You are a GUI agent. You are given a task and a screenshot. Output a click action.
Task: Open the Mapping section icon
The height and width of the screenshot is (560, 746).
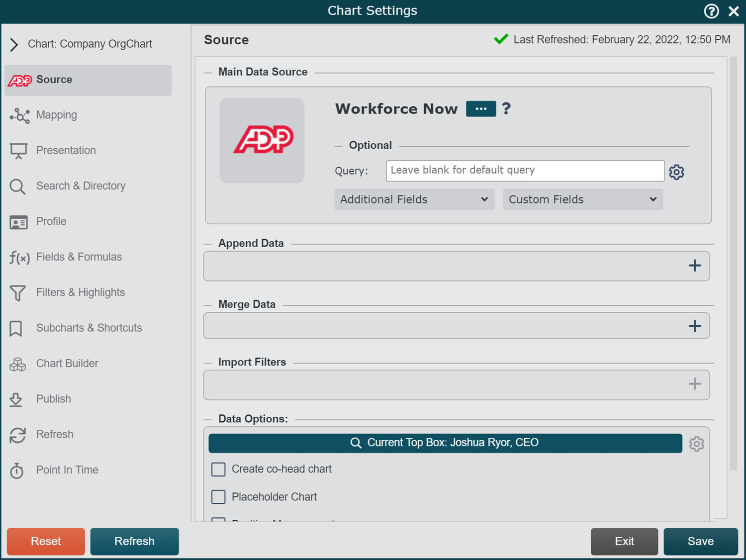tap(19, 115)
